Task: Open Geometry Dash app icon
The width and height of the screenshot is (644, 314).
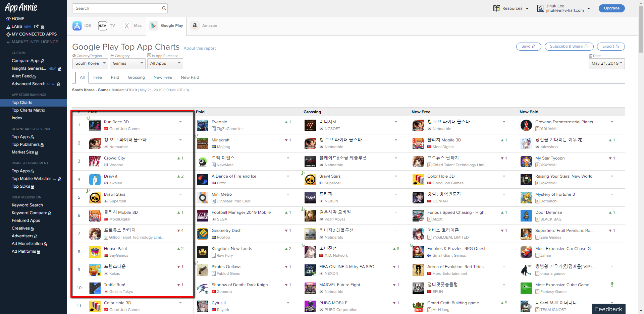Action: [203, 234]
